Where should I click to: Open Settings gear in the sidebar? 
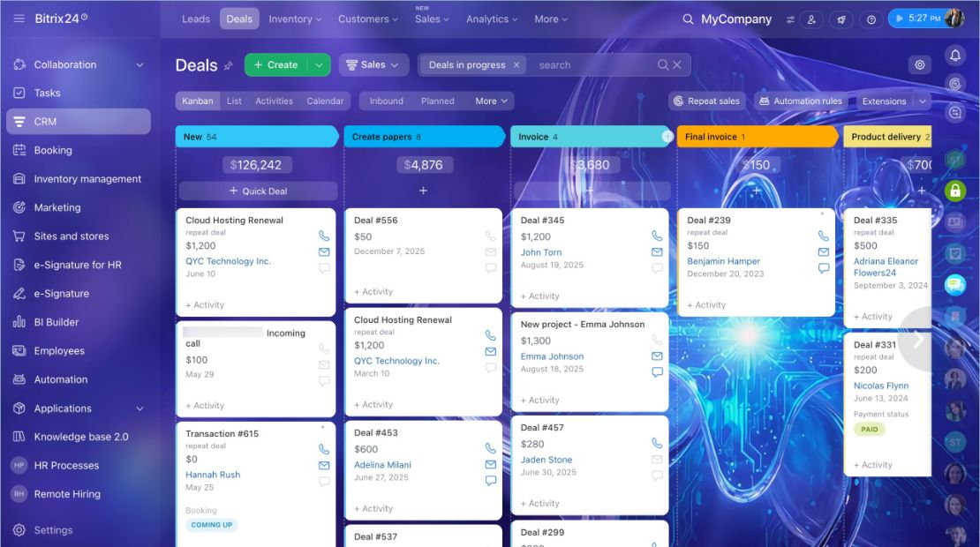19,530
